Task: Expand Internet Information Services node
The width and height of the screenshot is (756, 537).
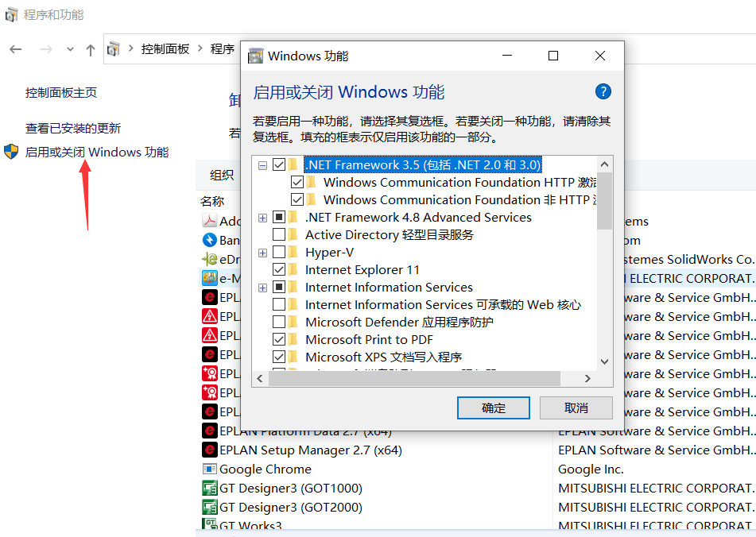Action: [x=262, y=288]
